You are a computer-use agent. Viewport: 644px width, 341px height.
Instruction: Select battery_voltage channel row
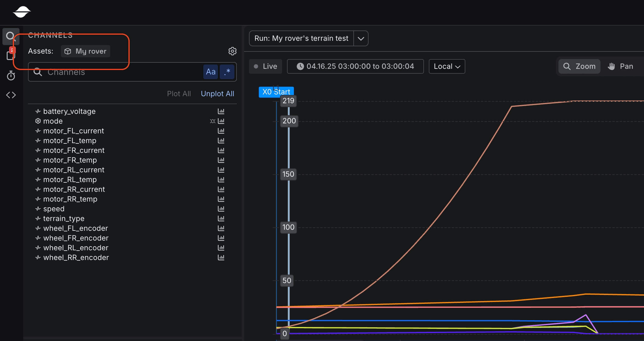132,111
